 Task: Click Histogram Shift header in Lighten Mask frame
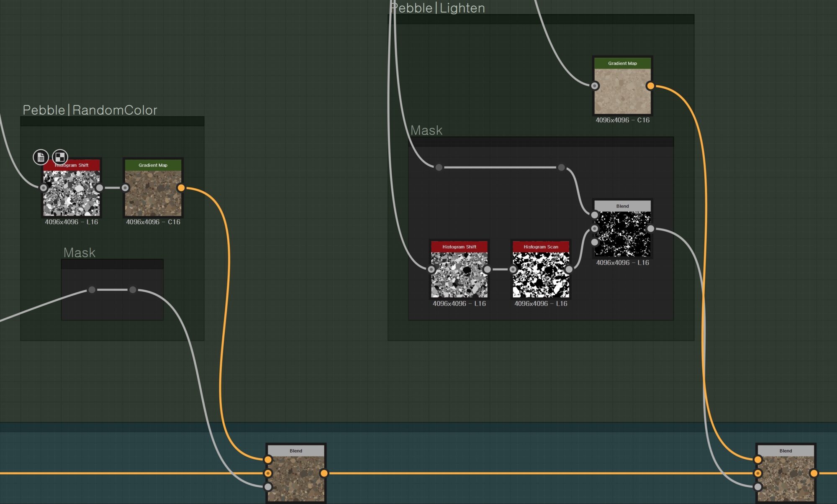pyautogui.click(x=459, y=247)
